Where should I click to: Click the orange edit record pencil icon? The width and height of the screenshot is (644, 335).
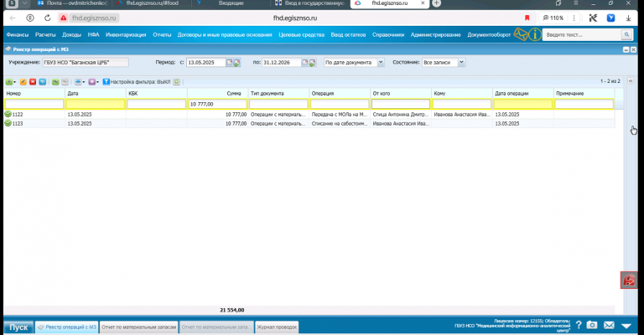(x=23, y=82)
